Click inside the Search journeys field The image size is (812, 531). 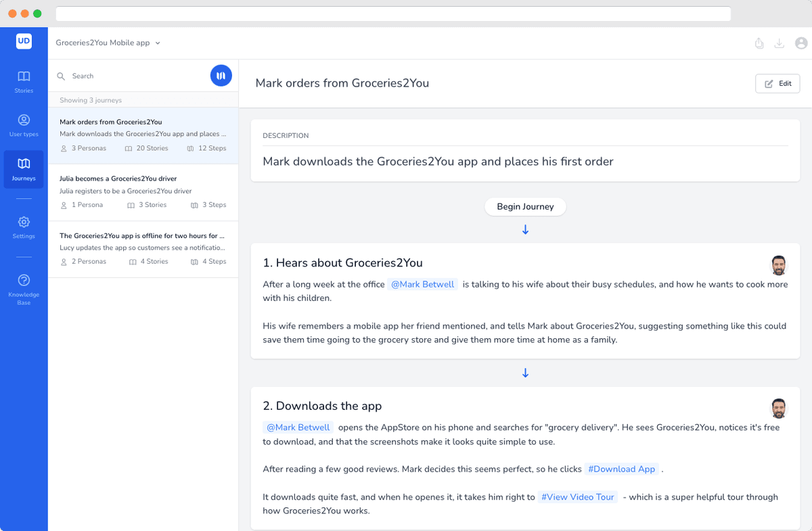(122, 76)
